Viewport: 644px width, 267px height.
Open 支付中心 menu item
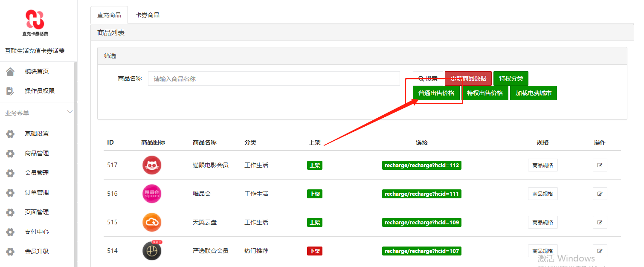pyautogui.click(x=37, y=232)
